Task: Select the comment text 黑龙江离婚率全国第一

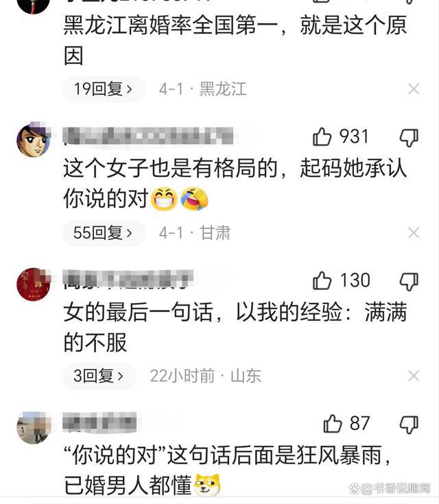Action: pos(170,25)
